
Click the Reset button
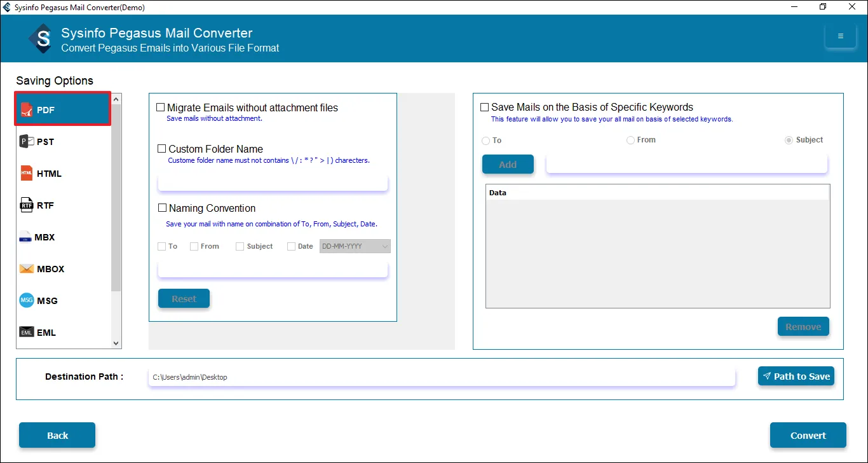tap(184, 298)
